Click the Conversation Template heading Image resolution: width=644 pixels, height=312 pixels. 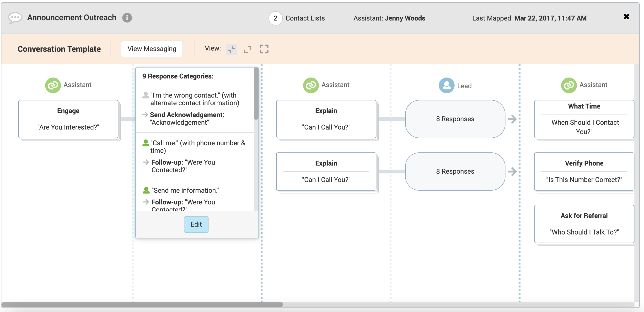59,49
